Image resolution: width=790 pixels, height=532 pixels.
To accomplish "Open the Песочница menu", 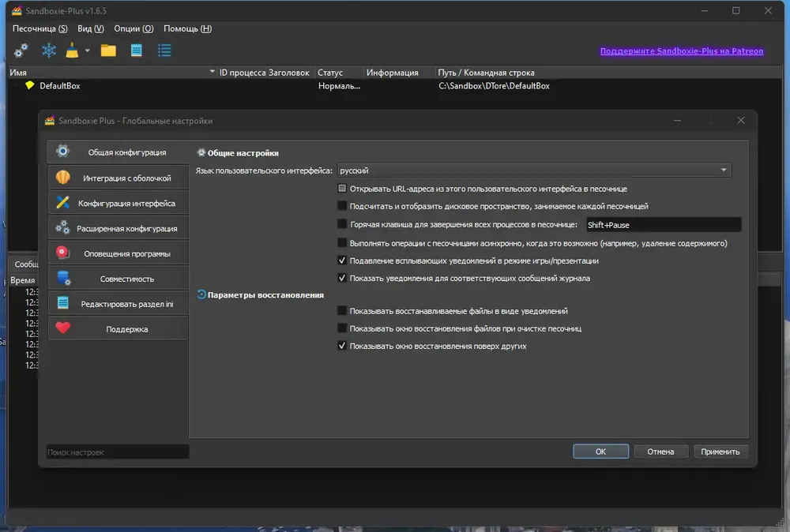I will coord(39,28).
